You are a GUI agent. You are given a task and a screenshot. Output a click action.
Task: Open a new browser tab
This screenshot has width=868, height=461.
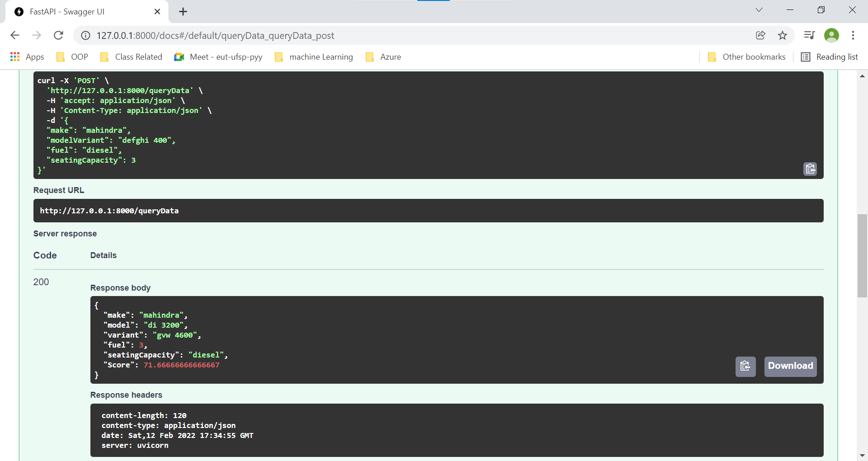[183, 12]
